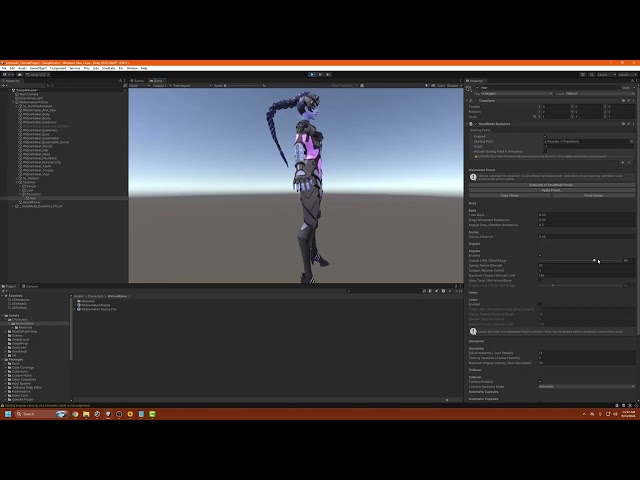The image size is (640, 480).
Task: Click the Starting Point object picker icon
Action: pyautogui.click(x=631, y=141)
